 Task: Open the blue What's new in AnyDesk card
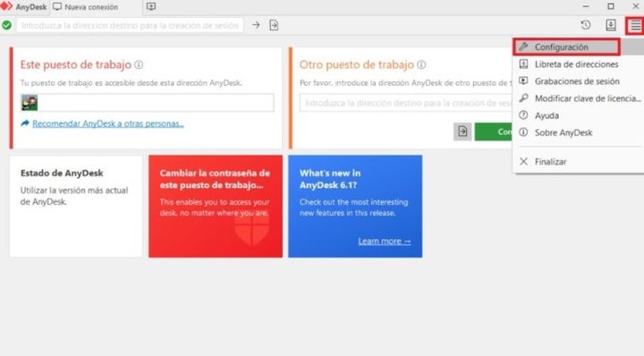point(355,206)
